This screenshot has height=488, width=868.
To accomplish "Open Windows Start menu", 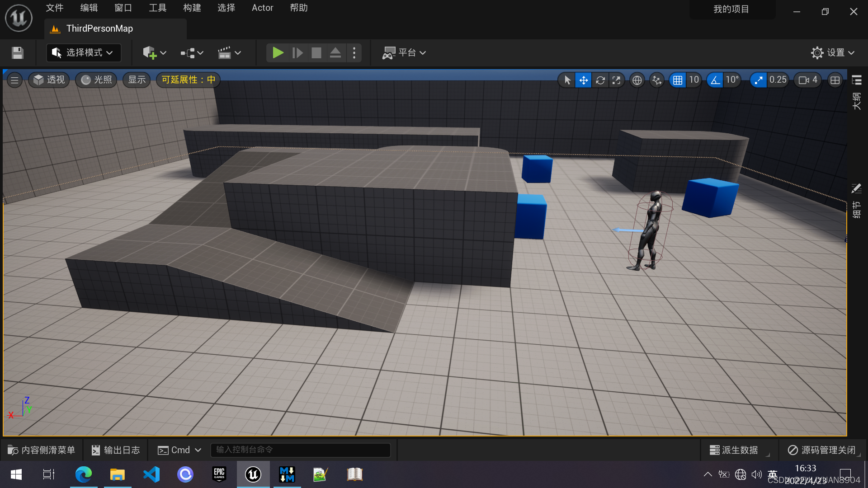I will click(16, 474).
